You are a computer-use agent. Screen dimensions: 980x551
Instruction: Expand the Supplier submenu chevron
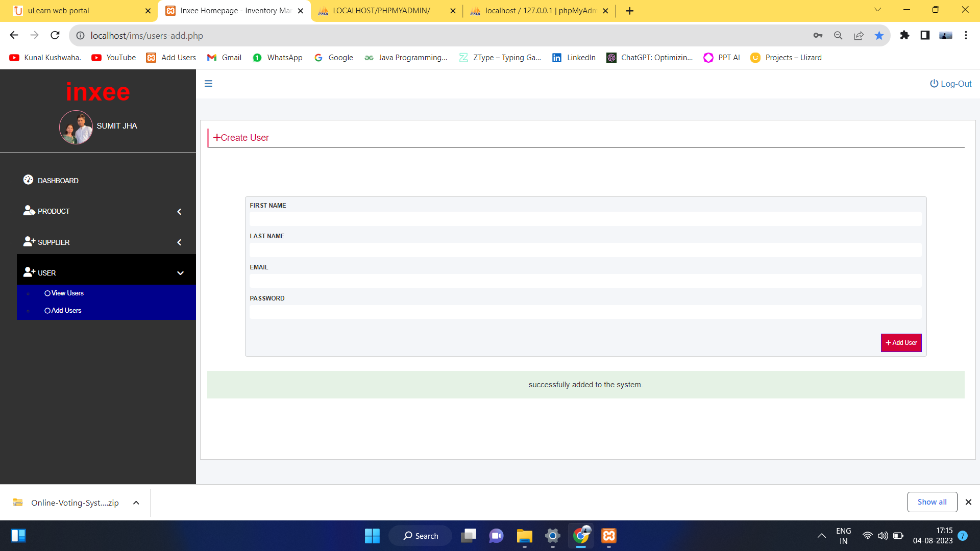click(179, 242)
